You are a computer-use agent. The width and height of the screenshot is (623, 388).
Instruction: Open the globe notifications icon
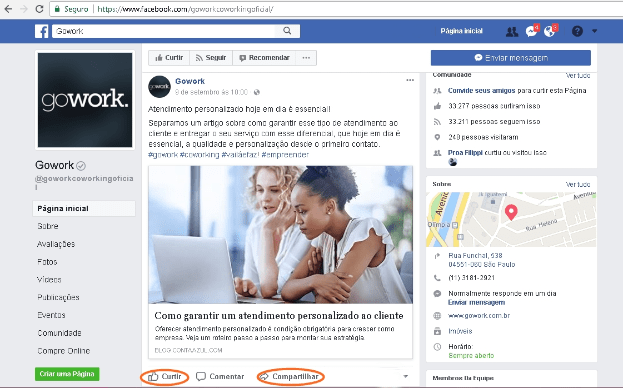tap(549, 31)
